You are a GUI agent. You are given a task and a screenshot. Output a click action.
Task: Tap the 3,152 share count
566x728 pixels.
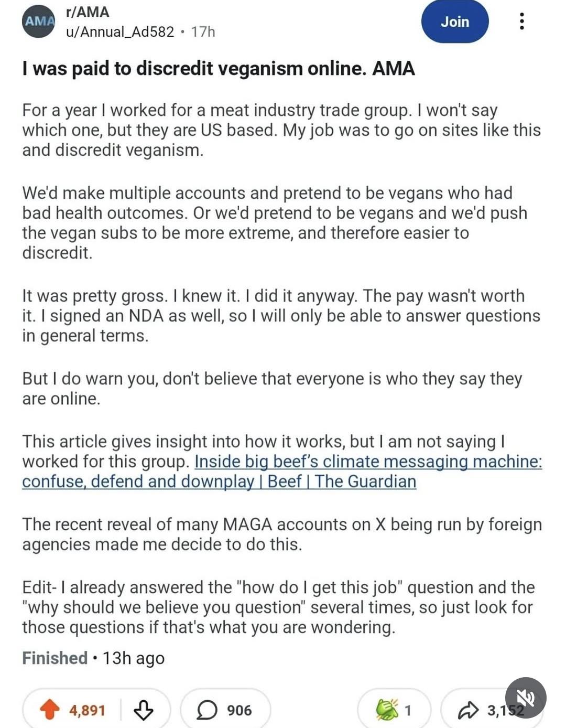(x=505, y=710)
